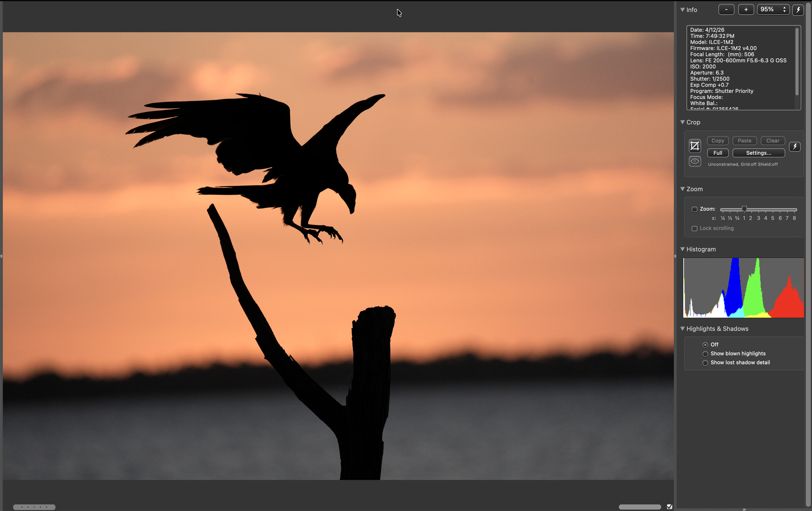The image size is (812, 511).
Task: Collapse the Histogram section triangle
Action: pyautogui.click(x=683, y=249)
